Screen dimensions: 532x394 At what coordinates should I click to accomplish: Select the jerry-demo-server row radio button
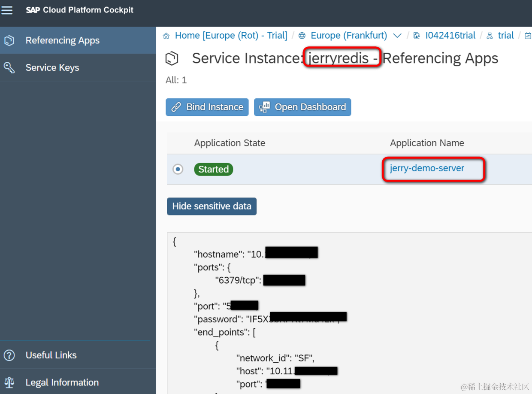coord(178,169)
